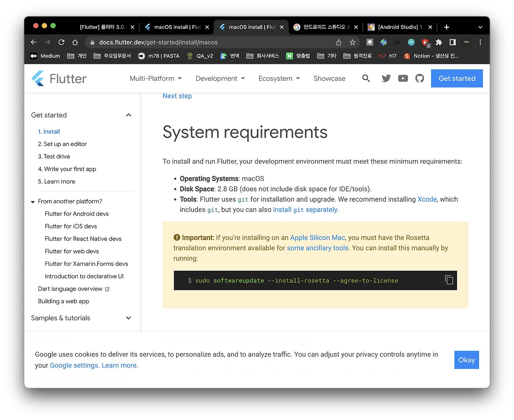This screenshot has height=420, width=514.
Task: Open the 개인 bookmarks folder
Action: tap(77, 56)
